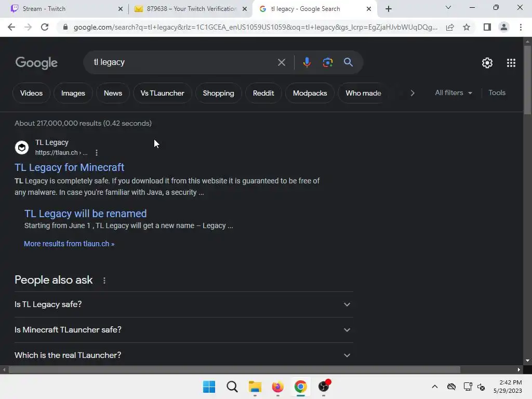Launch Firefox from the taskbar
The width and height of the screenshot is (532, 399).
pos(277,387)
